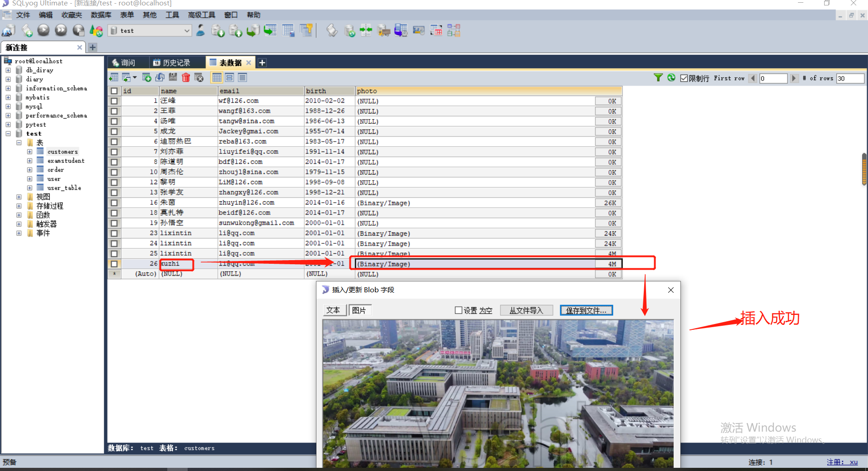Click the insert new row icon
This screenshot has height=471, width=868.
click(x=146, y=78)
